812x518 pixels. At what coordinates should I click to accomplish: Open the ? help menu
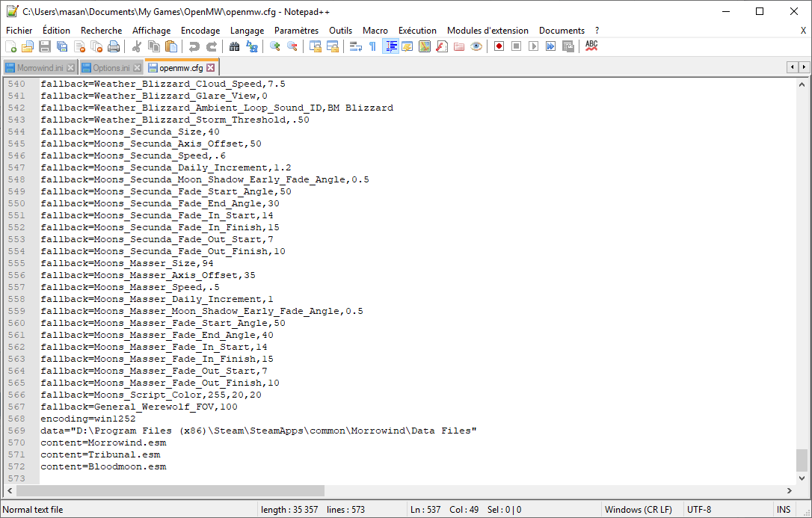[x=597, y=31]
